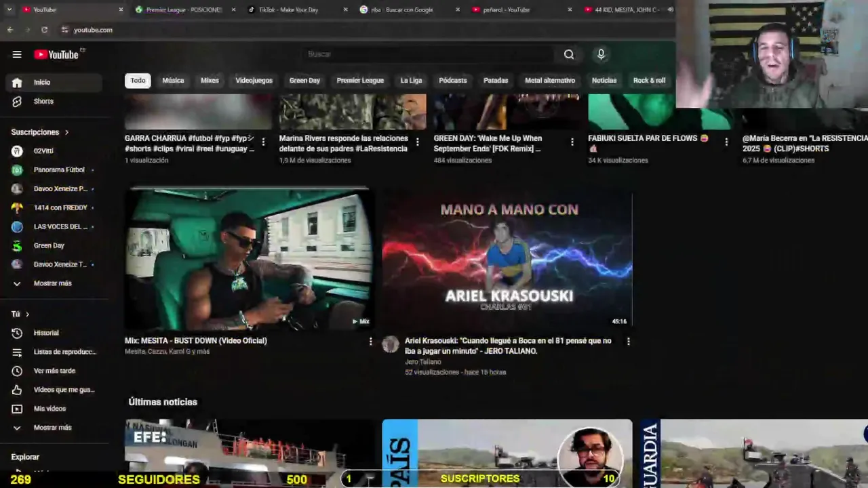Open Historial in the sidebar
This screenshot has height=488, width=868.
(x=54, y=333)
